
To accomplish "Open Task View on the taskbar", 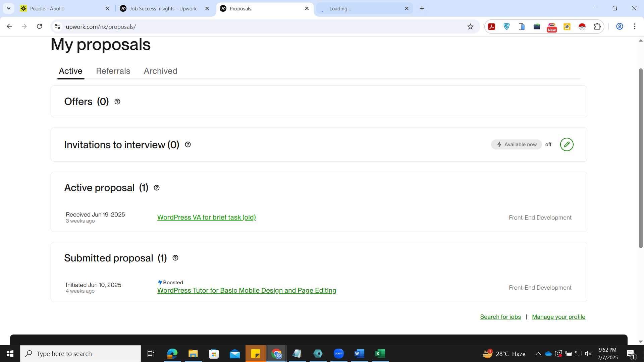I will (x=151, y=354).
